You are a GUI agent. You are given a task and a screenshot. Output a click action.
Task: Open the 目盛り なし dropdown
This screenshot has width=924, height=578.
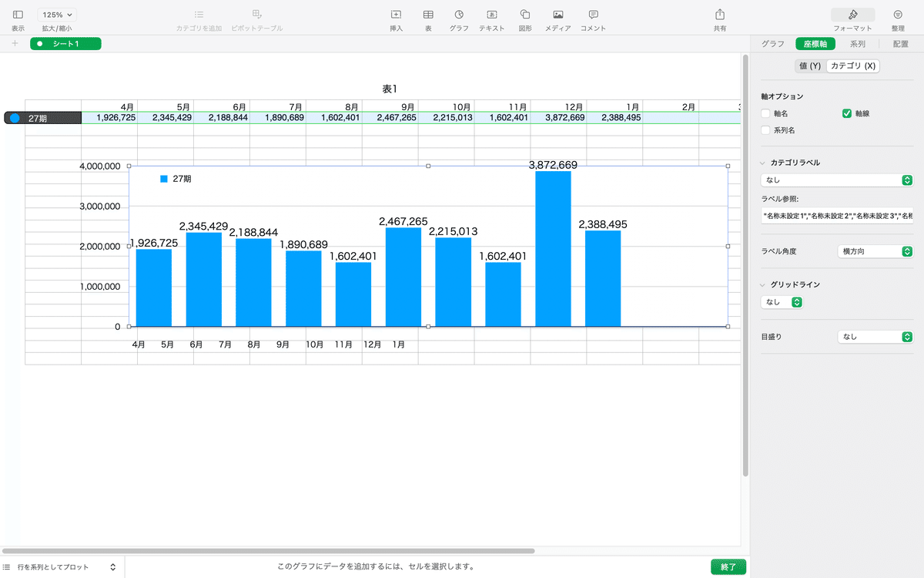point(875,337)
